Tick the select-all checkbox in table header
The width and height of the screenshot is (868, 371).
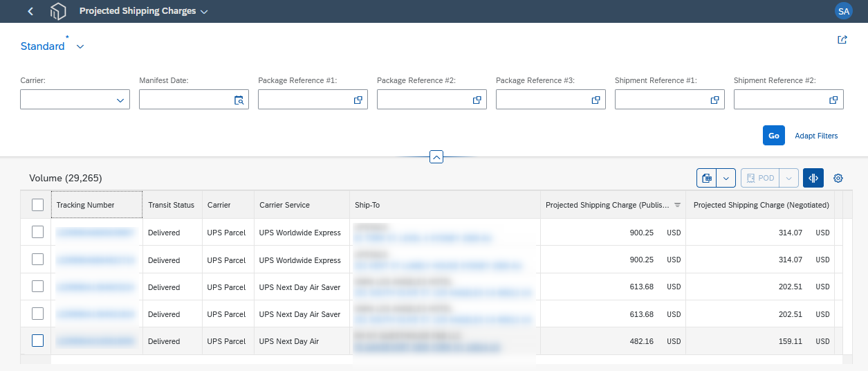pyautogui.click(x=37, y=205)
